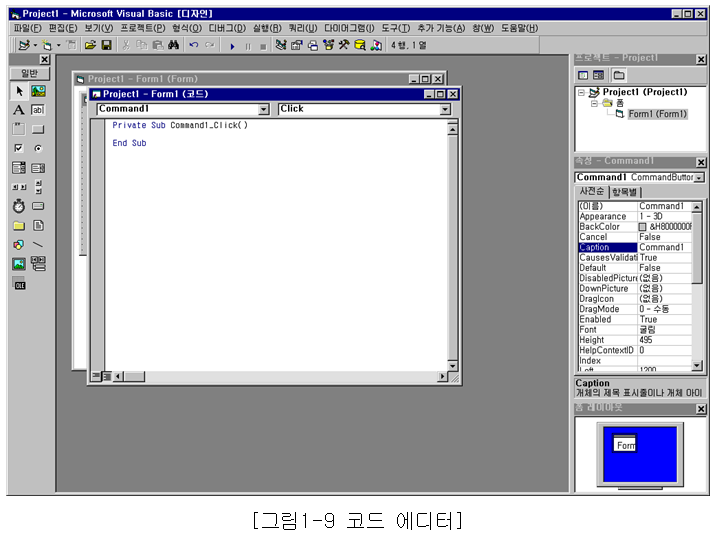Select the horizontal scroll bar control tool

(19, 187)
